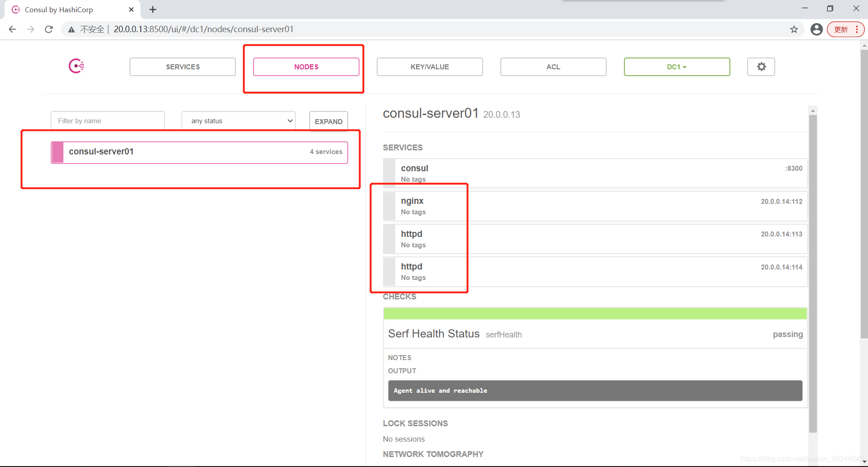
Task: Open settings via the gear icon
Action: pyautogui.click(x=761, y=67)
